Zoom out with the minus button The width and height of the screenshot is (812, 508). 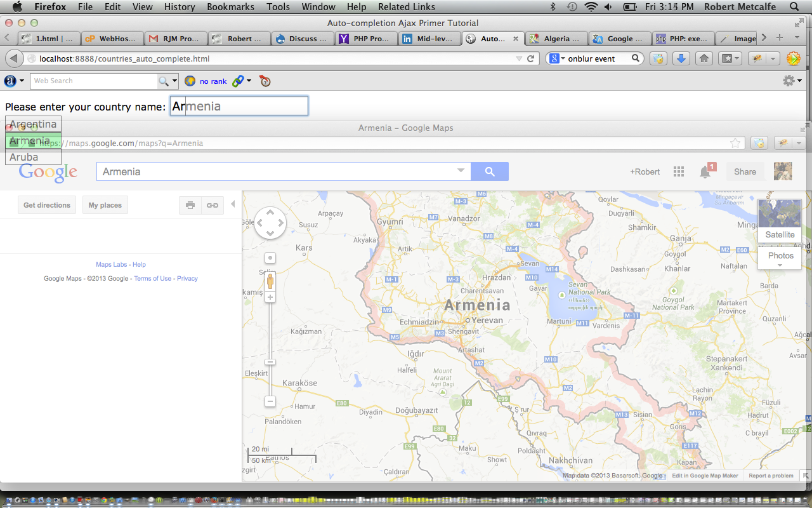click(x=270, y=401)
